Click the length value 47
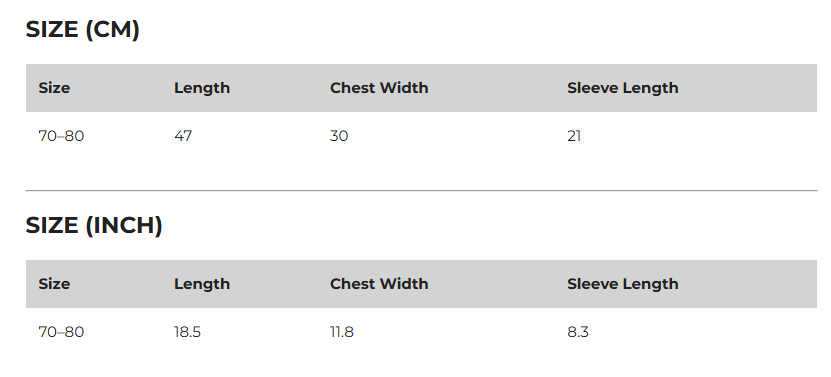831x377 pixels. [x=183, y=136]
